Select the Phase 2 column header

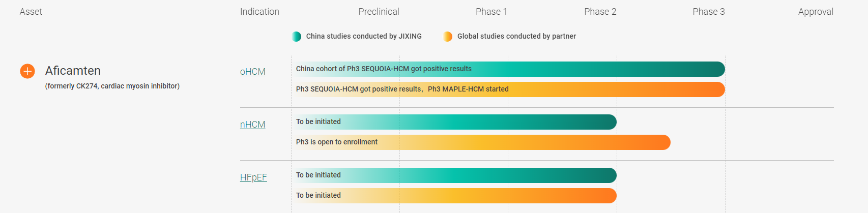600,12
